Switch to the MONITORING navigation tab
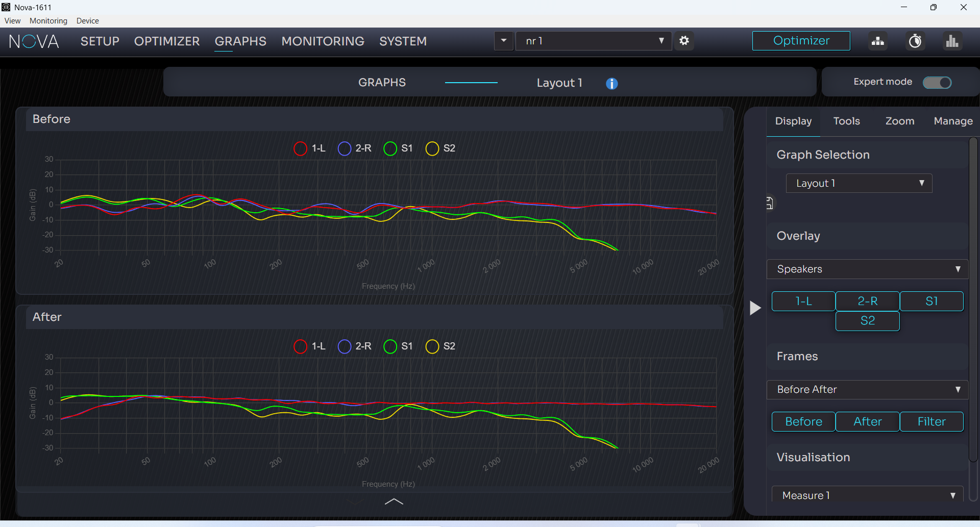Image resolution: width=980 pixels, height=527 pixels. point(323,41)
